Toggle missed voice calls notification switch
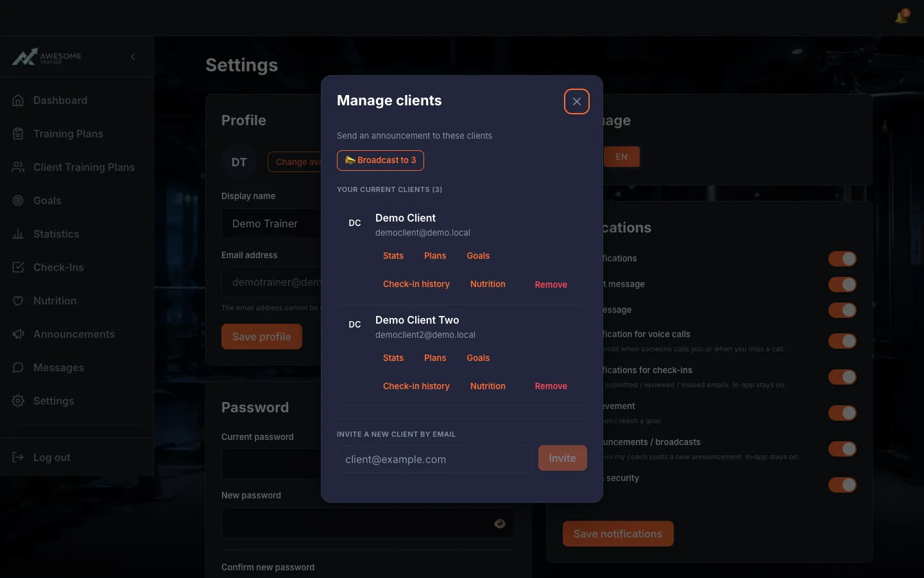 click(842, 341)
